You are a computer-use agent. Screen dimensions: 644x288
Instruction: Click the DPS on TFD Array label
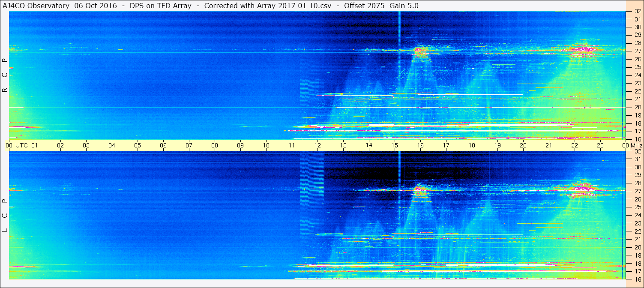click(160, 6)
